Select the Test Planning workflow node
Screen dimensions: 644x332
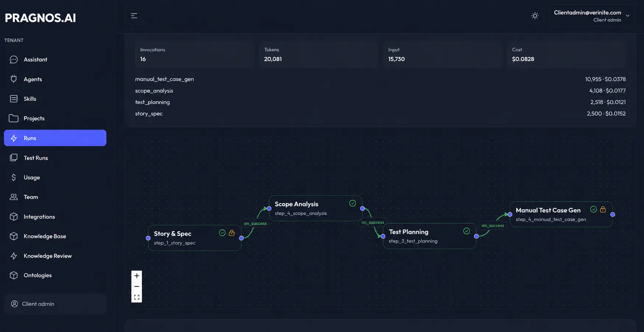430,236
